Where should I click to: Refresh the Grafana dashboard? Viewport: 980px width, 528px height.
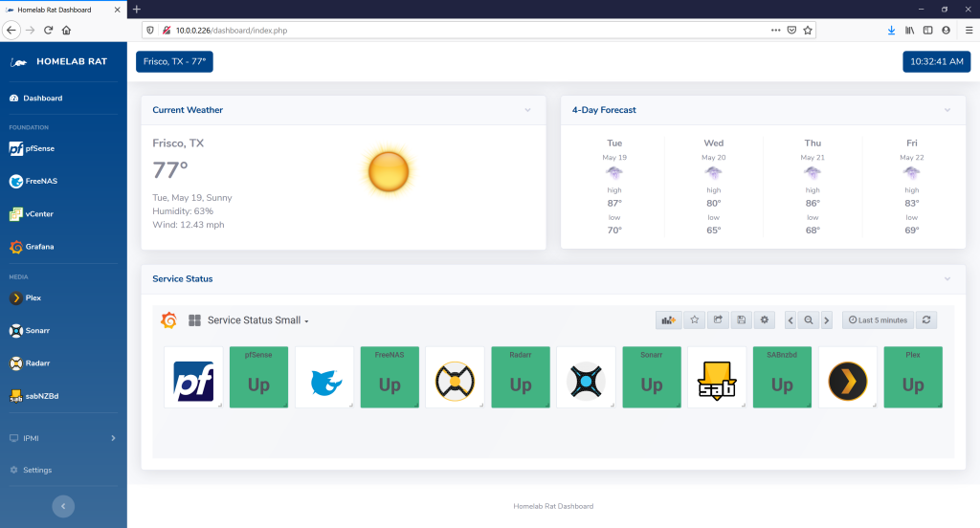(x=926, y=319)
